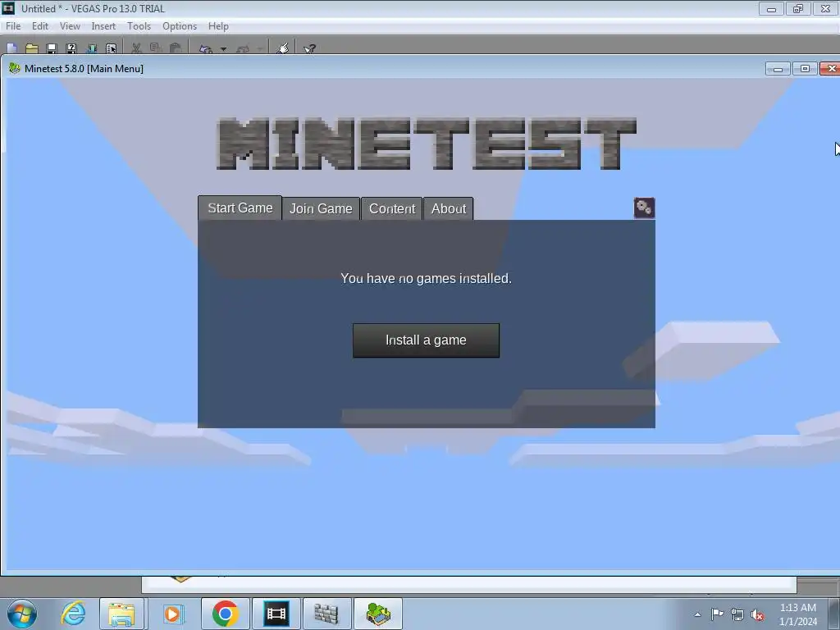Click the VEGAS Pro title bar app icon
The height and width of the screenshot is (630, 840).
8,8
